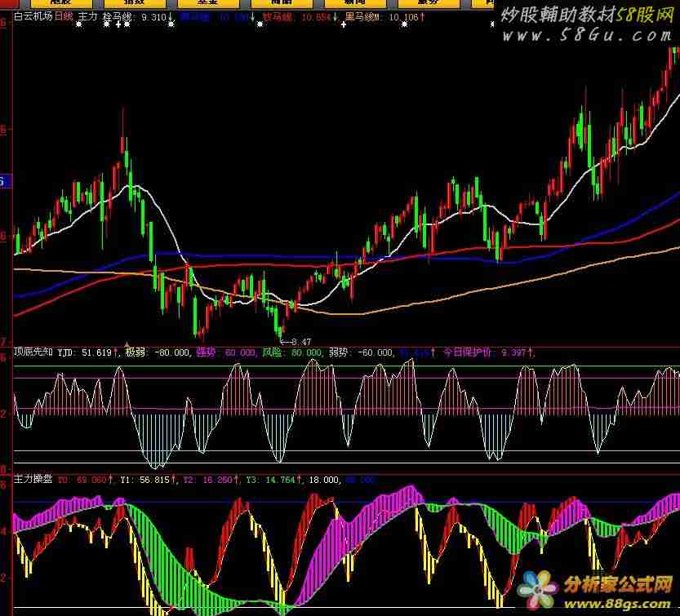Viewport: 680px width, 616px height.
Task: Open the www.58Gu.com watermark link
Action: [588, 36]
